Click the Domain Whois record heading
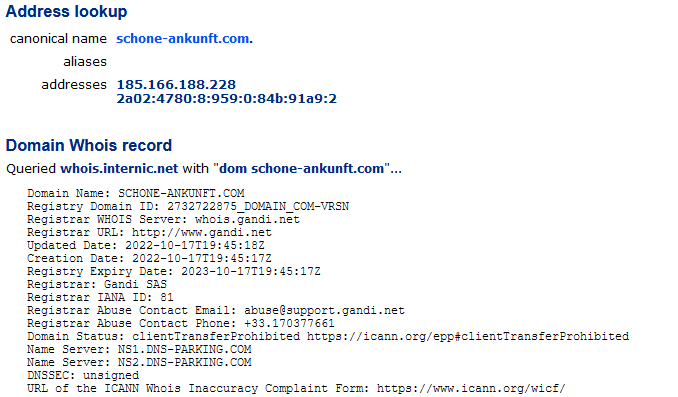The image size is (678, 397). [89, 145]
